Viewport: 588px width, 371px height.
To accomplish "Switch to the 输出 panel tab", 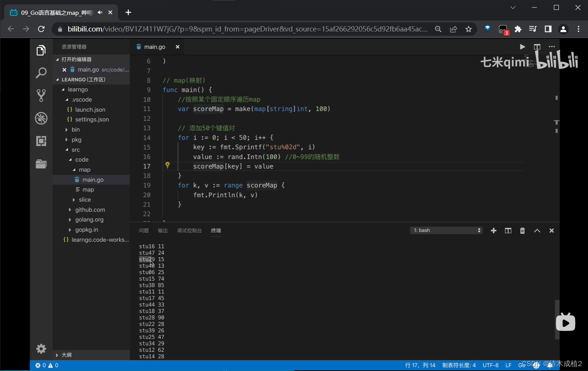I will (163, 231).
